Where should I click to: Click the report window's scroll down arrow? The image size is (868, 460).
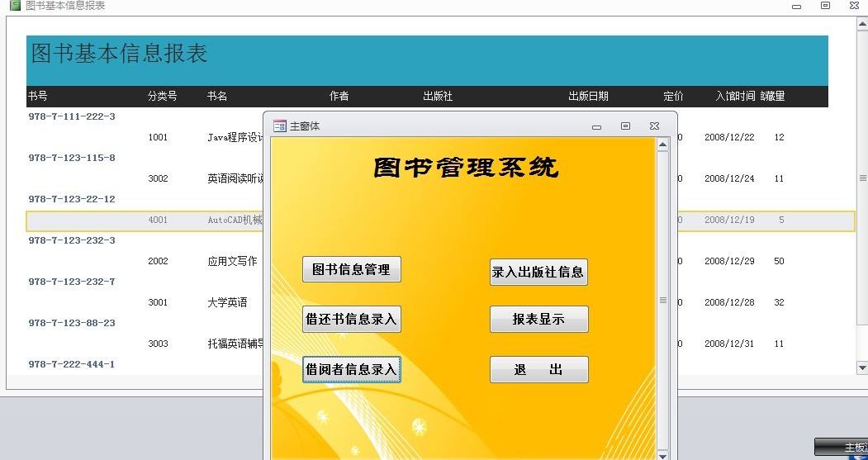[x=862, y=368]
